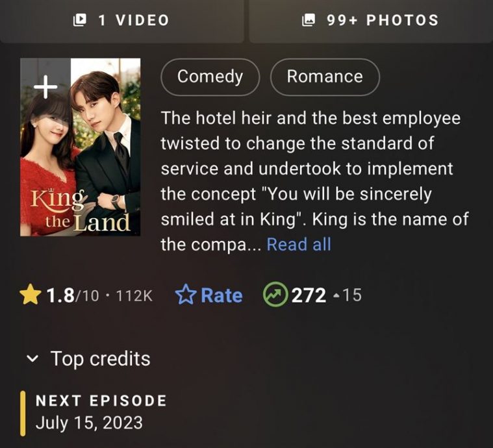Image resolution: width=493 pixels, height=448 pixels.
Task: Tap the video icon beside 1 VIDEO
Action: (79, 20)
